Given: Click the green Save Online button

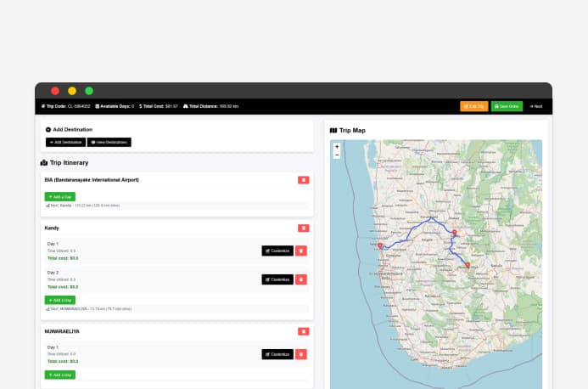Looking at the screenshot, I should [507, 106].
